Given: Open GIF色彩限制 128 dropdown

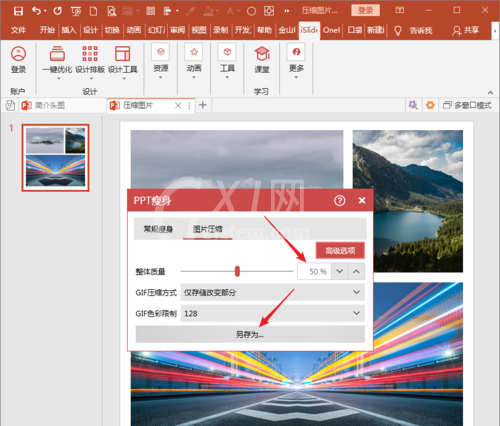Looking at the screenshot, I should pyautogui.click(x=273, y=313).
